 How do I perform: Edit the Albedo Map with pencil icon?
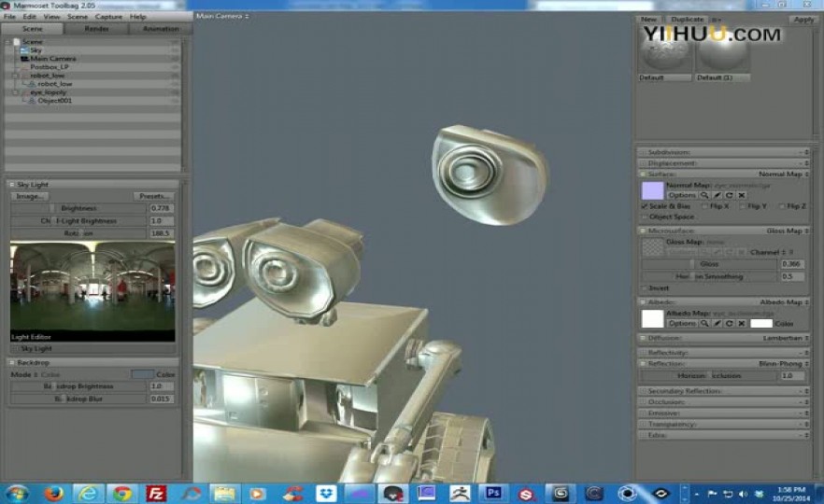[717, 323]
